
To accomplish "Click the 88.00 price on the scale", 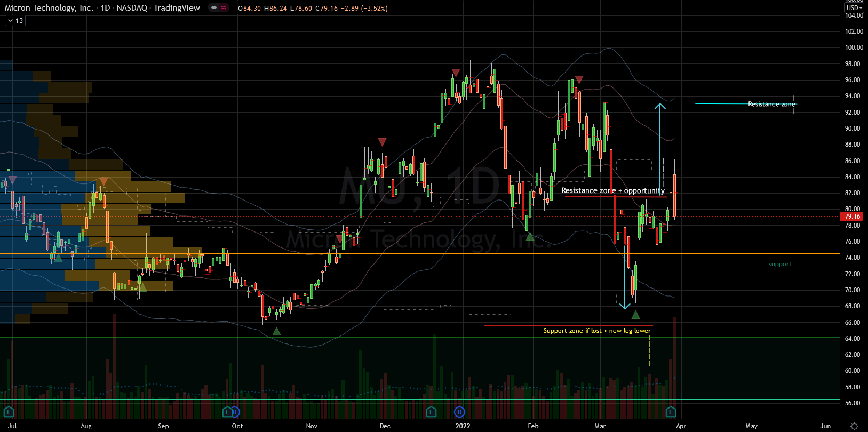I will (853, 145).
